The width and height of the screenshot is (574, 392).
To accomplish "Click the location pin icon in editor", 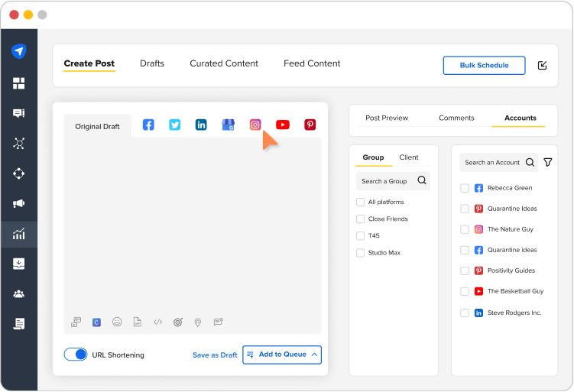I will pyautogui.click(x=198, y=322).
